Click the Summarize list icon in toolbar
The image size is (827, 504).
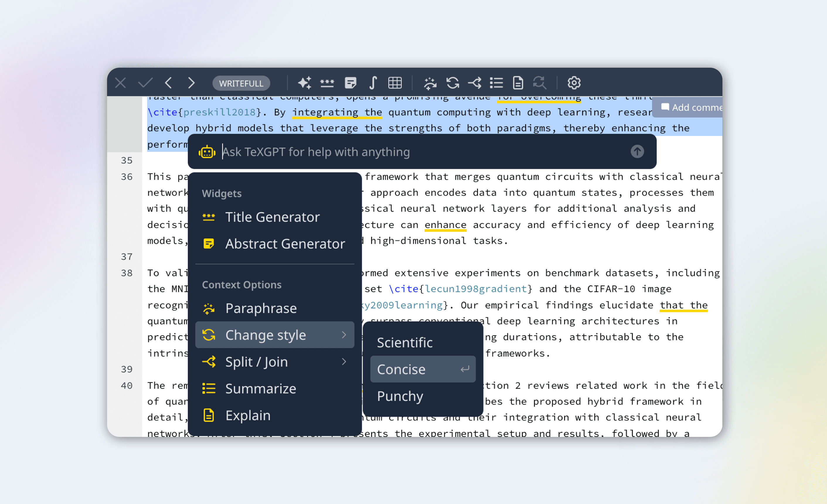coord(496,83)
